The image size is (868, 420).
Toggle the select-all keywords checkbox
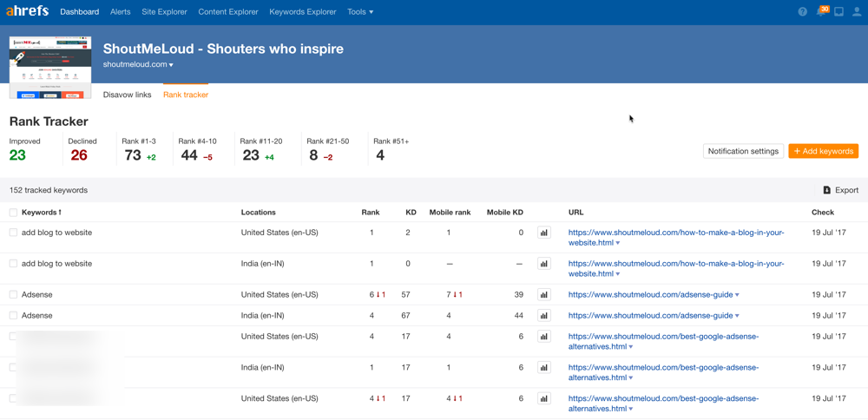(13, 212)
